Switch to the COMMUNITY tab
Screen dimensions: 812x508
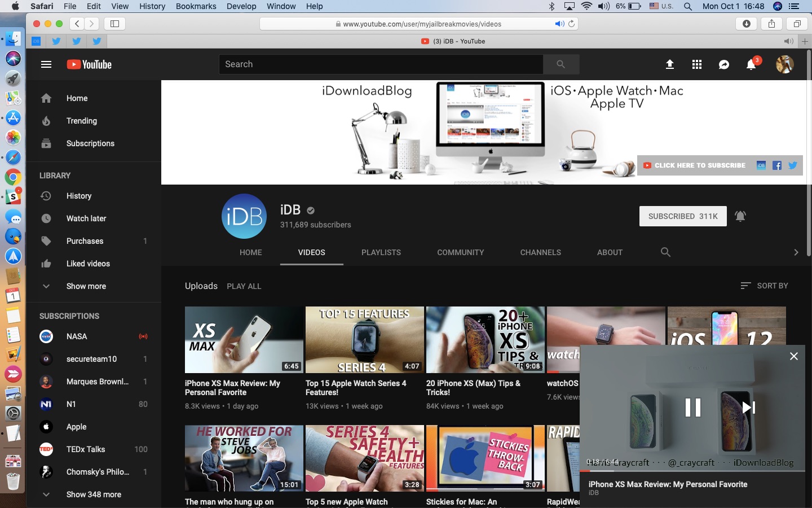461,252
